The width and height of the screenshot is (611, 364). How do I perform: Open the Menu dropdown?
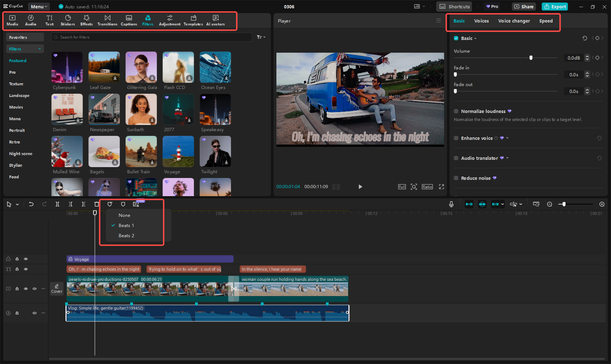[x=39, y=7]
